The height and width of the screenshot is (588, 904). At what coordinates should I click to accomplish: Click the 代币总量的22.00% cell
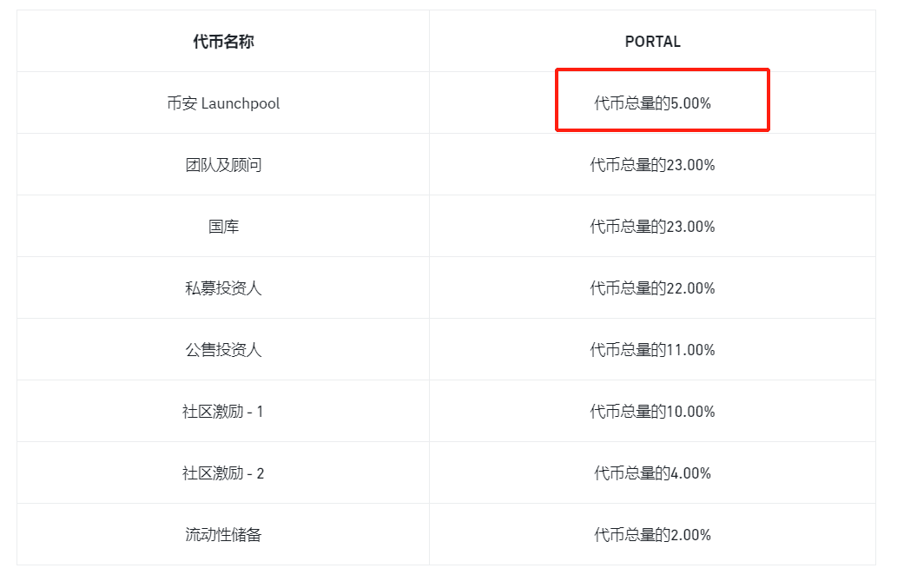coord(652,288)
